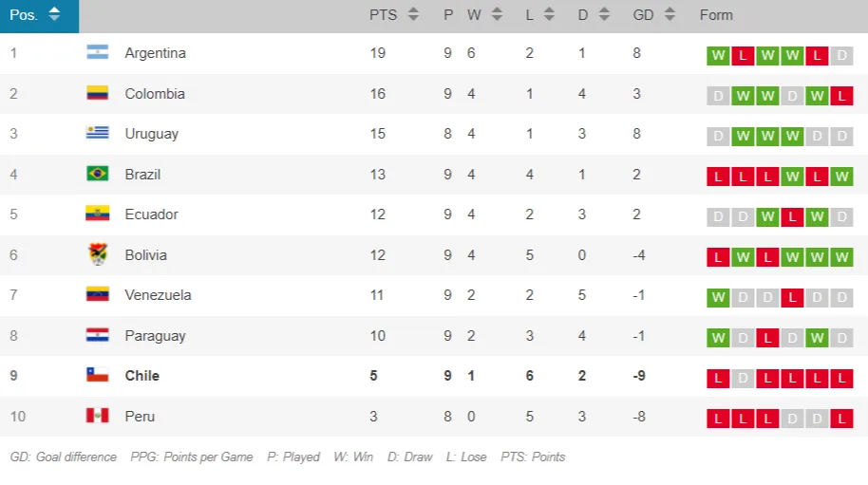Click the Uruguay flag icon
The height and width of the screenshot is (485, 868).
click(x=97, y=134)
